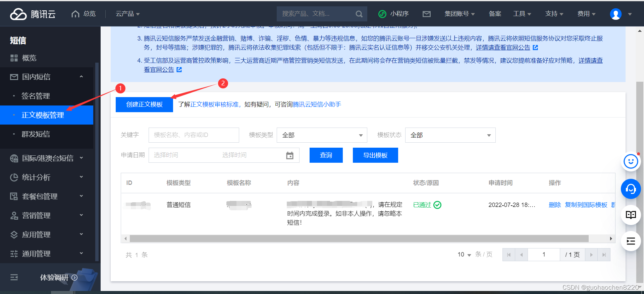644x294 pixels.
Task: Select 正文模板管理 in sidebar
Action: [47, 115]
